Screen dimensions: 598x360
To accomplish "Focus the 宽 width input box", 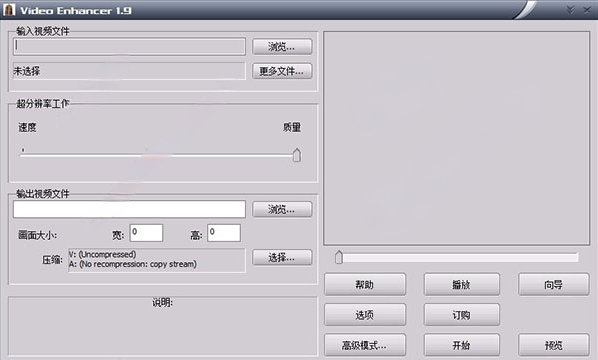I will click(x=146, y=233).
